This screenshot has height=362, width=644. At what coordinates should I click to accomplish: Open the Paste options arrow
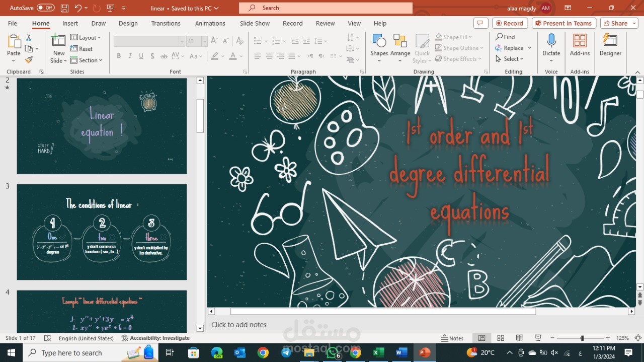click(x=14, y=61)
